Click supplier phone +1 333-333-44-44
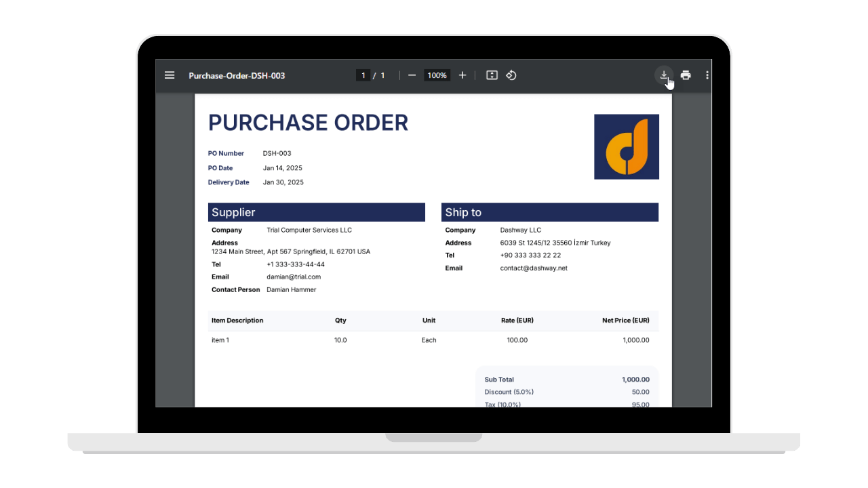The image size is (868, 488). pos(296,264)
